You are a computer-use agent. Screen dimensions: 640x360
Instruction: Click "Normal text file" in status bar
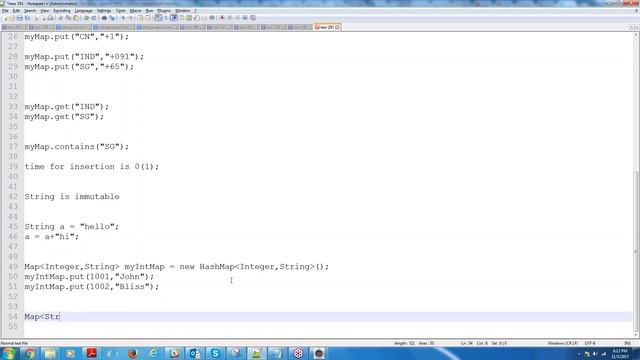pos(14,343)
